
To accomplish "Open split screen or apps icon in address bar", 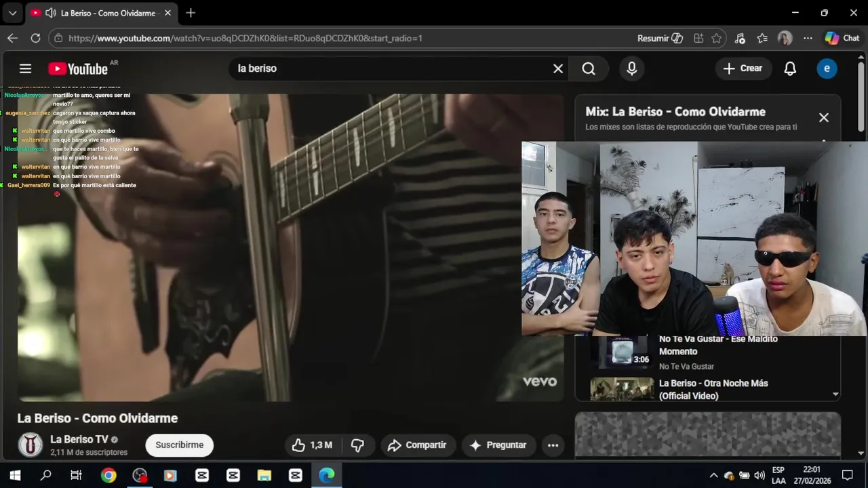I will [x=698, y=38].
